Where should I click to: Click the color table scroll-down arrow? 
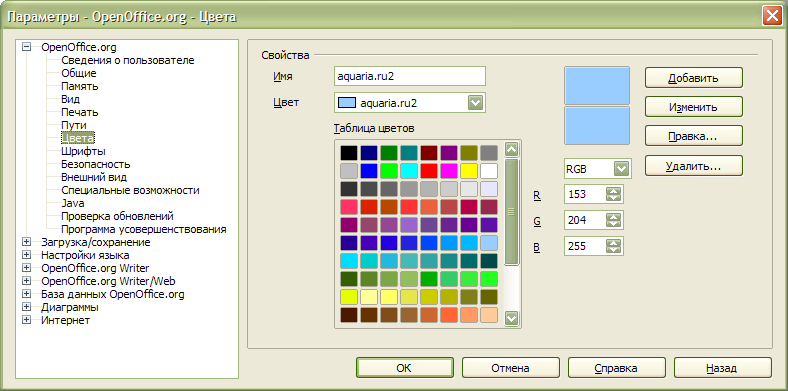pos(512,318)
